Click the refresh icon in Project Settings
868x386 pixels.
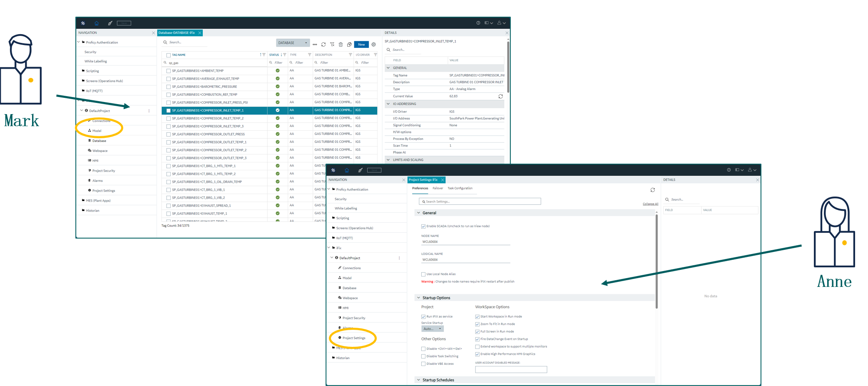point(652,190)
